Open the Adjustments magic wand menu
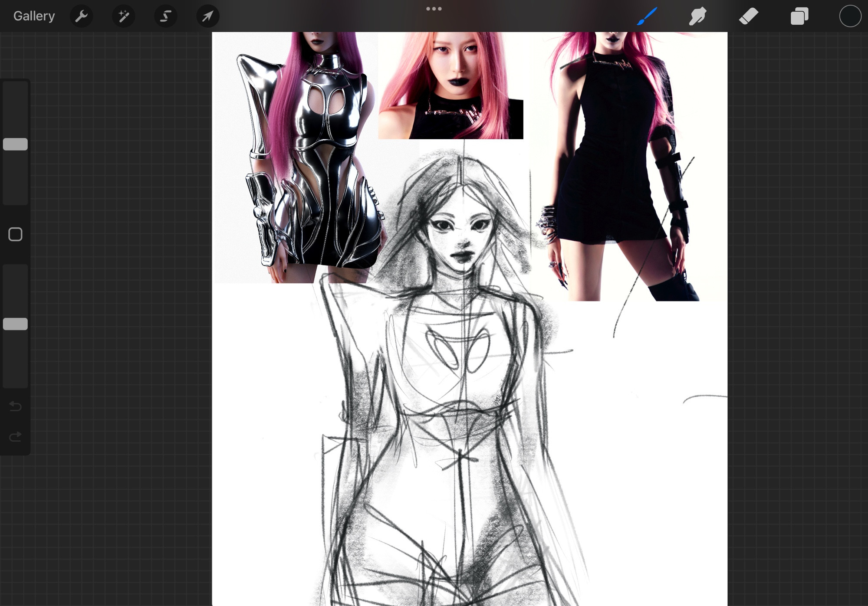Viewport: 868px width, 606px height. tap(123, 16)
